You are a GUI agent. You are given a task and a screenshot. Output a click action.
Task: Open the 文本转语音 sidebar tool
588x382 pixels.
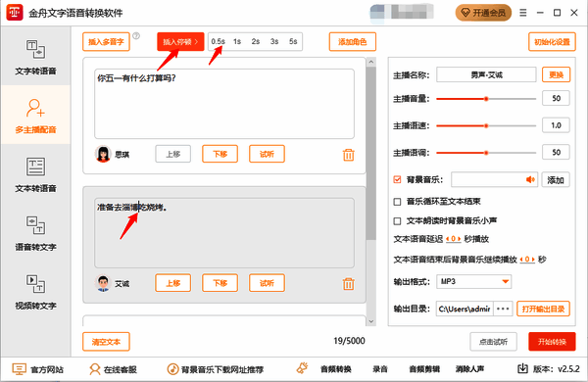point(35,174)
